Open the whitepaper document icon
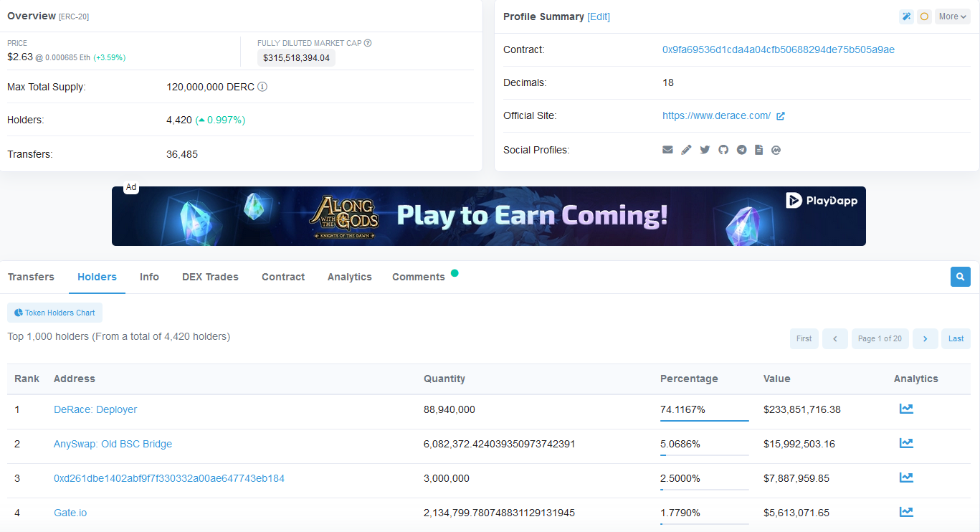Image resolution: width=980 pixels, height=532 pixels. (758, 150)
